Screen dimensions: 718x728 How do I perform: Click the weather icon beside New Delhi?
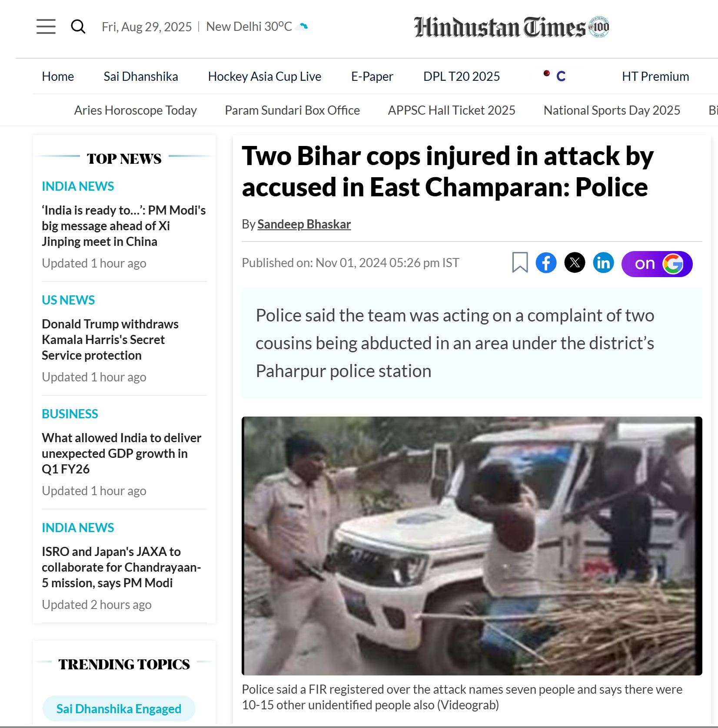[302, 26]
